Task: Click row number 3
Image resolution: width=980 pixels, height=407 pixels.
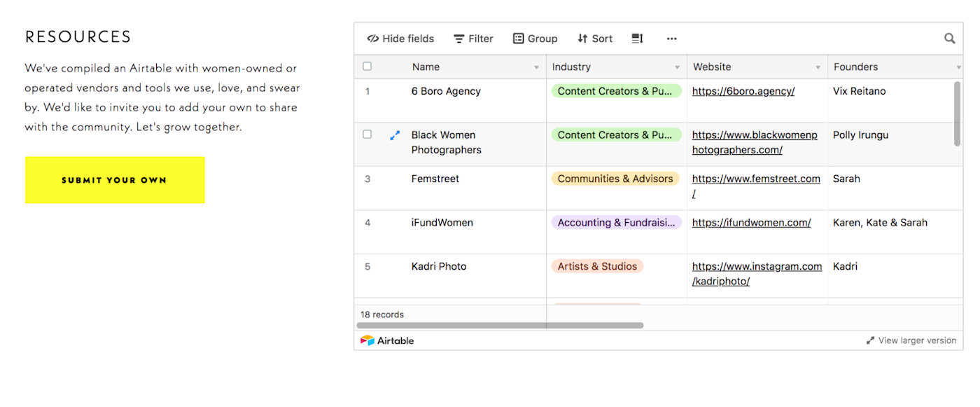Action: pyautogui.click(x=367, y=179)
